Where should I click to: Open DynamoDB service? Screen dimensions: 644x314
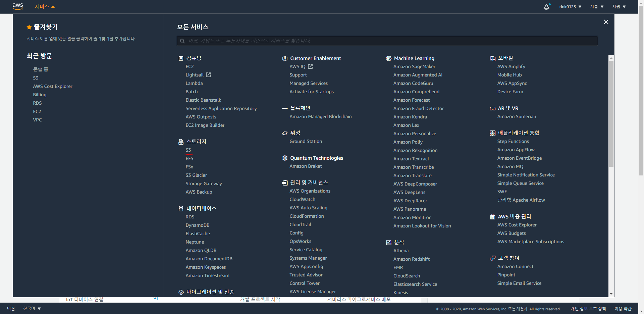pyautogui.click(x=198, y=225)
